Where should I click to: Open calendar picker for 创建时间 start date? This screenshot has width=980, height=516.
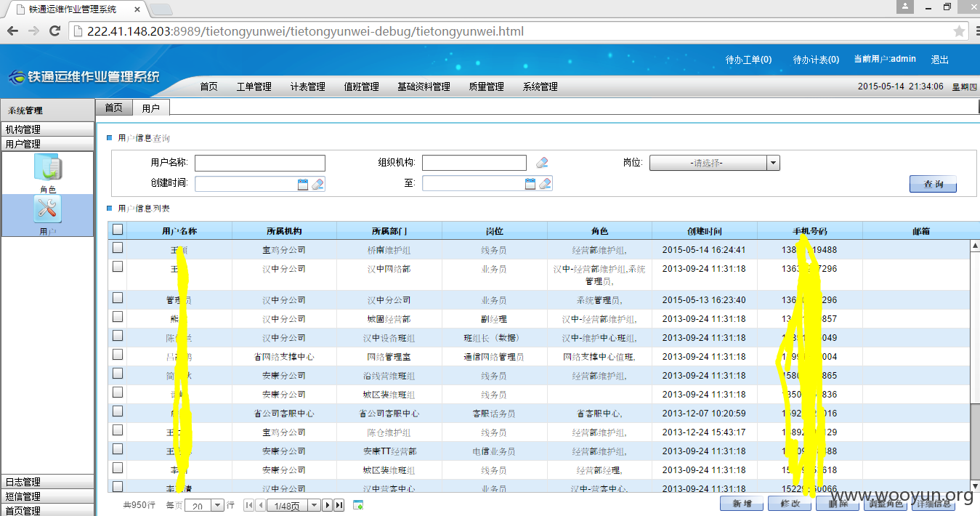303,184
